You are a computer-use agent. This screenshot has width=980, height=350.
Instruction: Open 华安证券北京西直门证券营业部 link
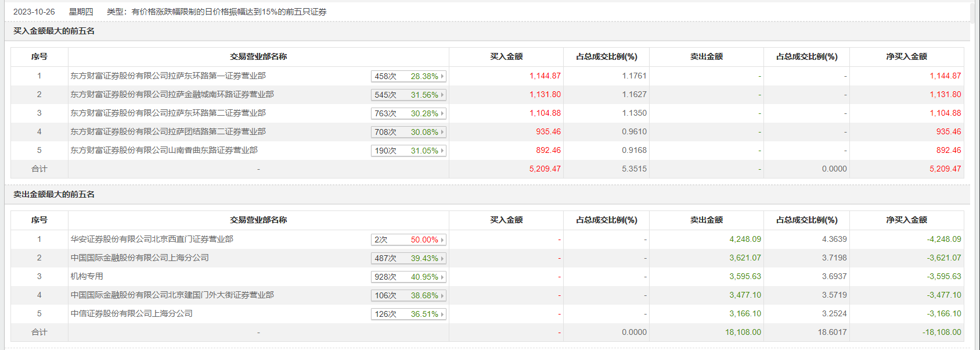(x=152, y=239)
